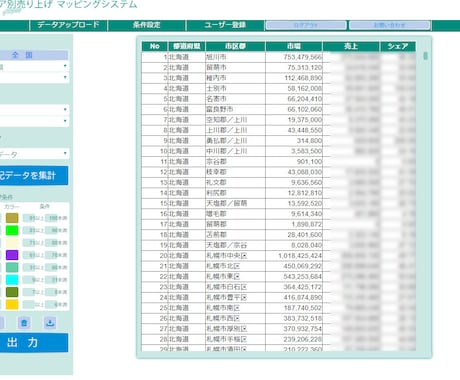Select the 士別市 cell
The height and width of the screenshot is (380, 460).
[235, 88]
